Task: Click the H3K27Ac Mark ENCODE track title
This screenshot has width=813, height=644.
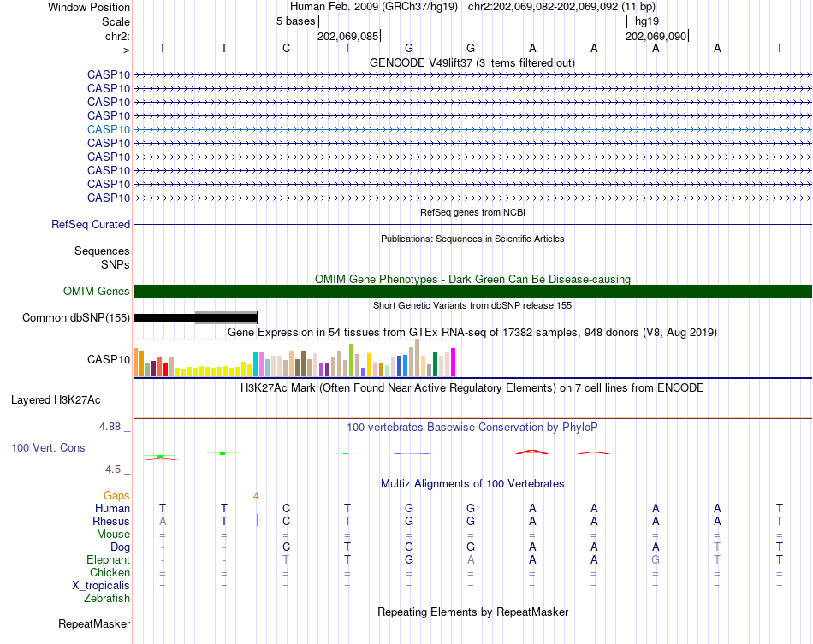Action: [x=472, y=388]
